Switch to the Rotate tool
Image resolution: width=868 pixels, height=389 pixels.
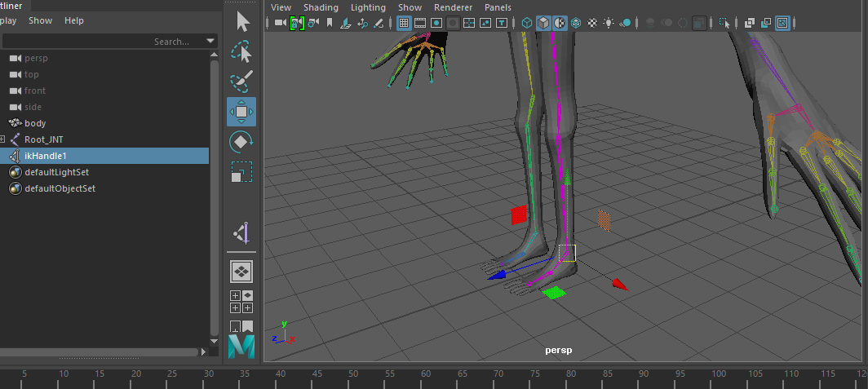242,142
